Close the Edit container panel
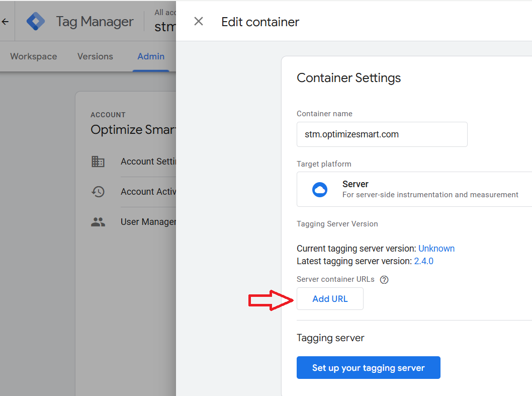The width and height of the screenshot is (532, 396). [199, 21]
